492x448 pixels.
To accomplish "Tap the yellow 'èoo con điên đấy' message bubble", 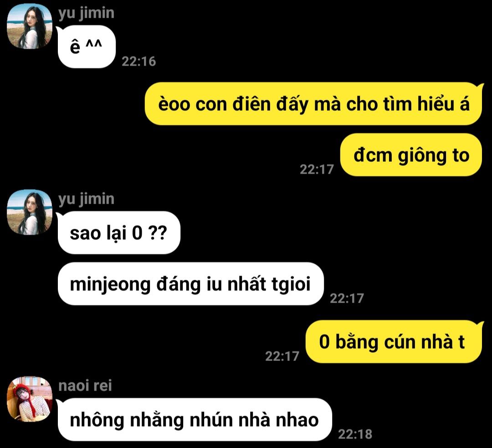I will 314,103.
